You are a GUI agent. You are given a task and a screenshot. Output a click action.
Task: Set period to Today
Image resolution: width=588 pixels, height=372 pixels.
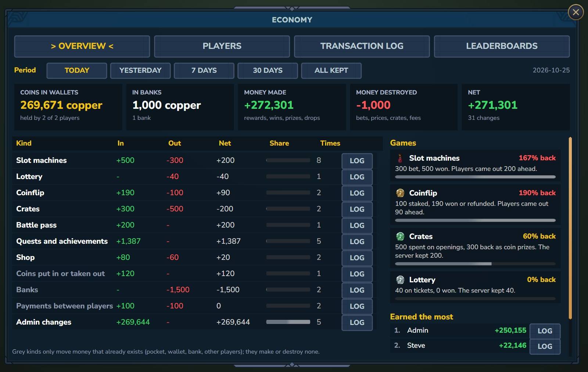[77, 71]
